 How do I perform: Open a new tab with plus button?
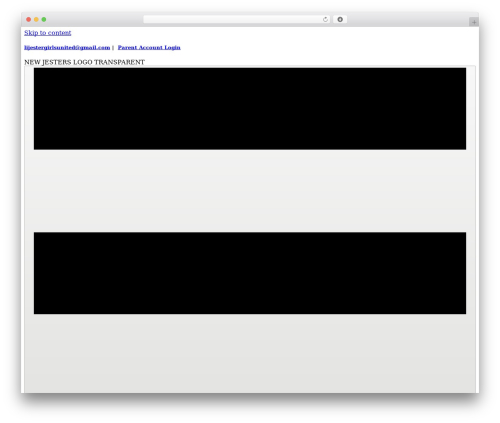click(474, 22)
